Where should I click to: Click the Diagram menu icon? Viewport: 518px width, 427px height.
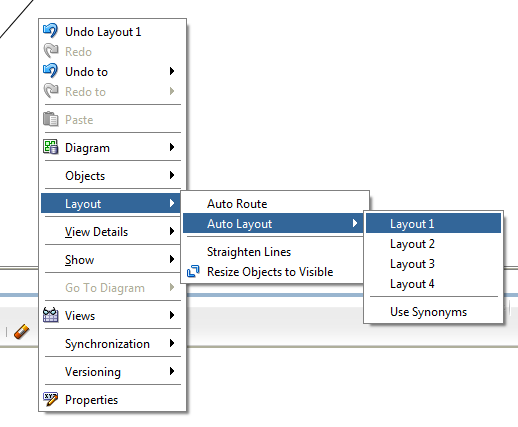click(x=51, y=147)
